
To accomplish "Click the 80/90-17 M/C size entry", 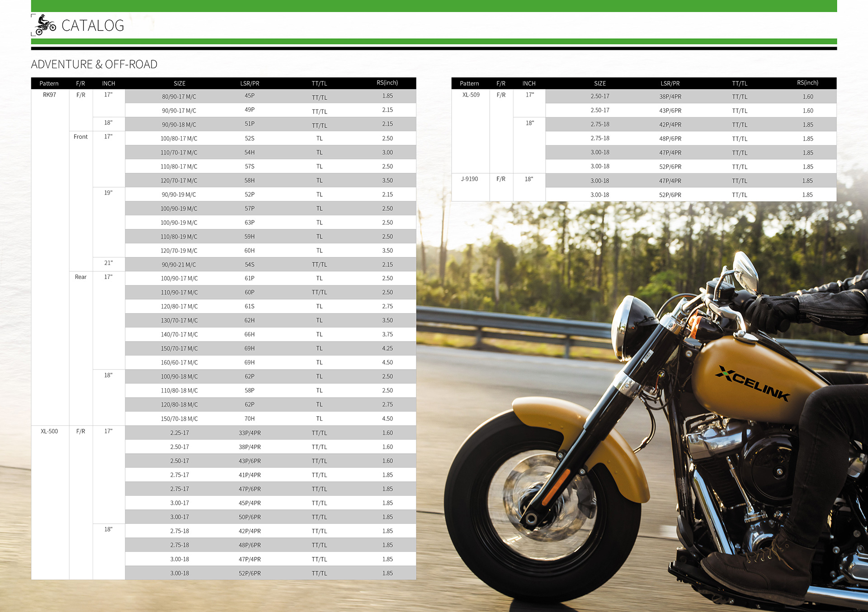I will tap(179, 96).
